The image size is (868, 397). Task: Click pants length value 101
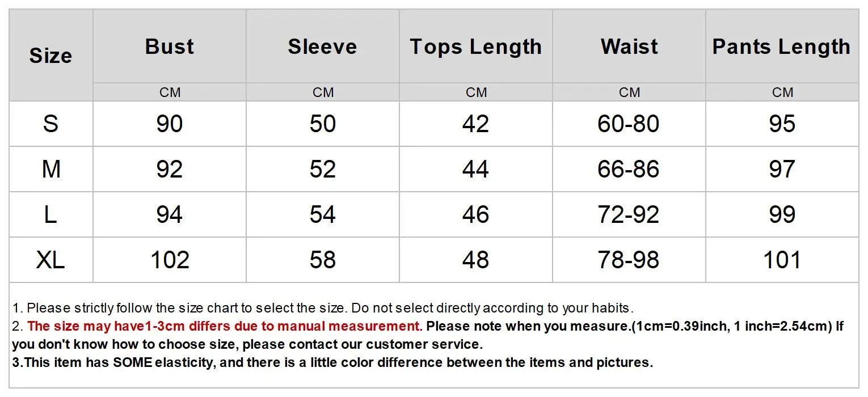(782, 260)
